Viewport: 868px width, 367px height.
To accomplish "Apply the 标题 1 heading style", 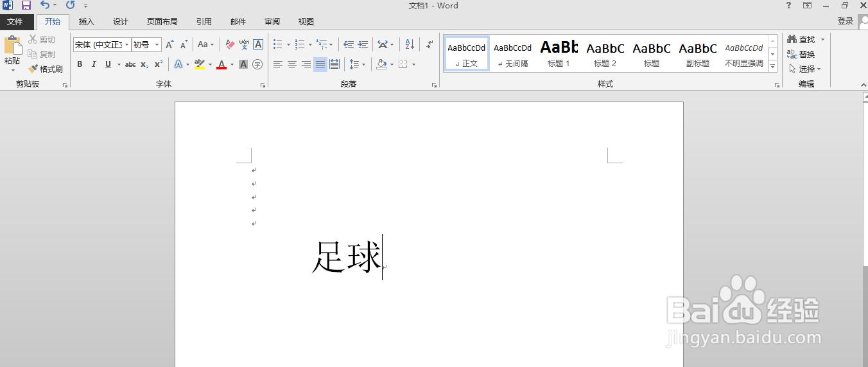I will pos(559,53).
